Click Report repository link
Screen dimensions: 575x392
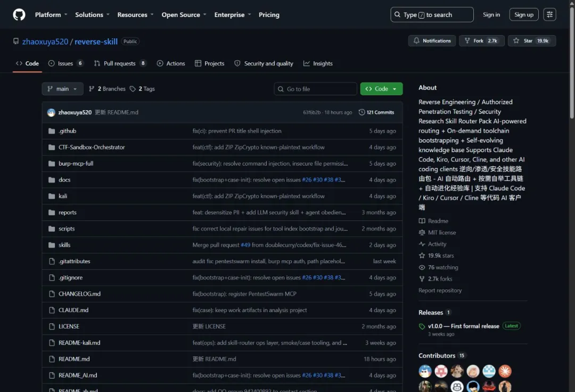440,290
